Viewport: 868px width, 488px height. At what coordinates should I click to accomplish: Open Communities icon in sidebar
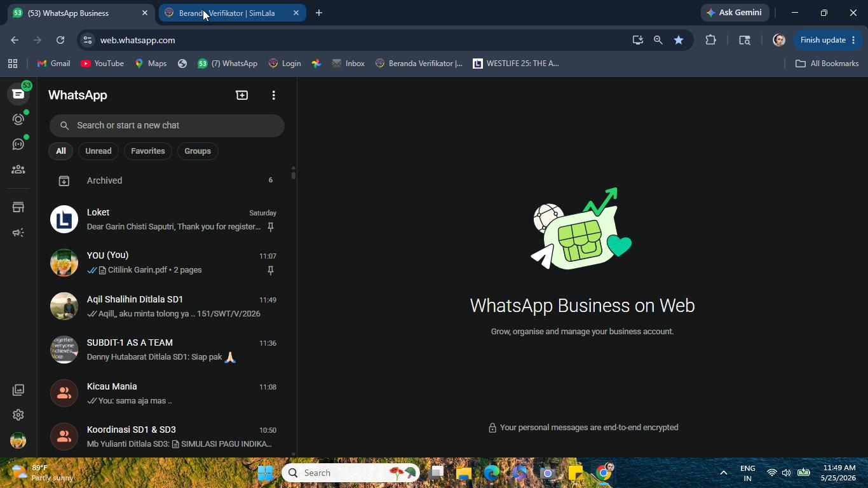(18, 170)
